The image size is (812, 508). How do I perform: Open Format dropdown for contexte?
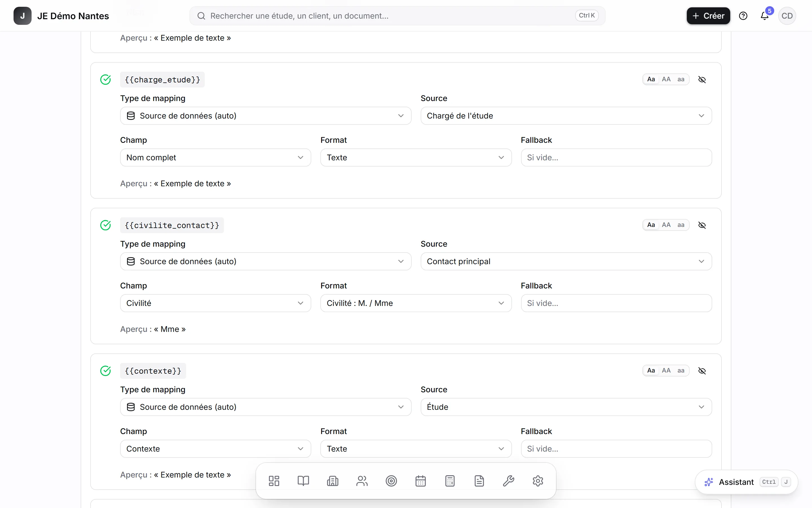[416, 449]
